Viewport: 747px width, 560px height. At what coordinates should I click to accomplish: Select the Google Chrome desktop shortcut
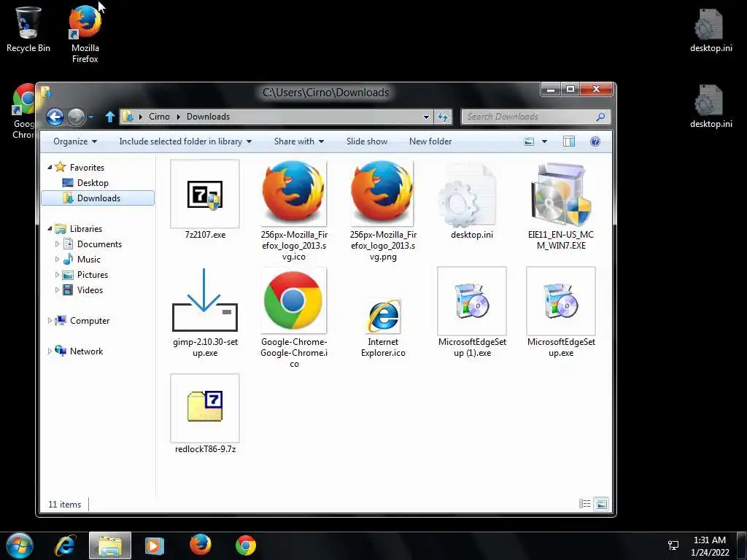(24, 112)
